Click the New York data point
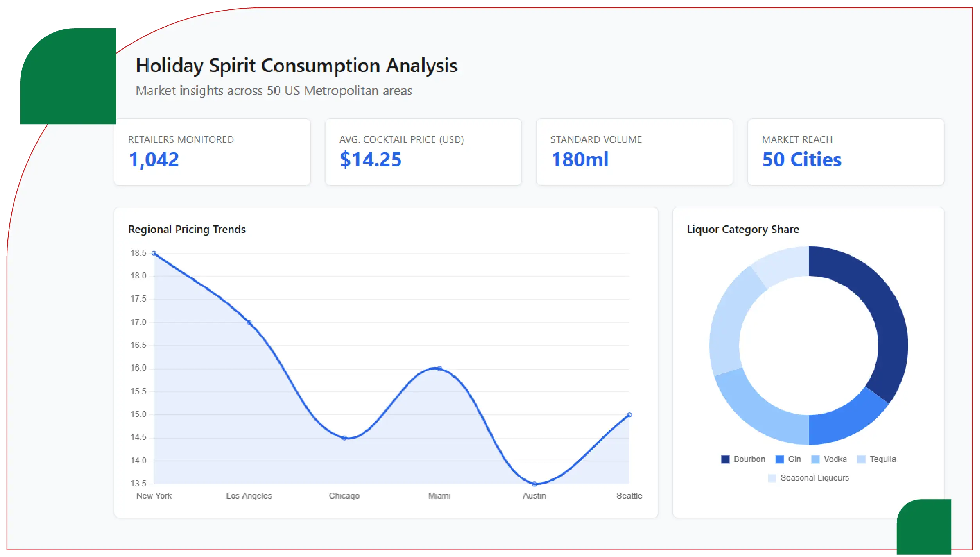The image size is (980, 557). click(154, 253)
